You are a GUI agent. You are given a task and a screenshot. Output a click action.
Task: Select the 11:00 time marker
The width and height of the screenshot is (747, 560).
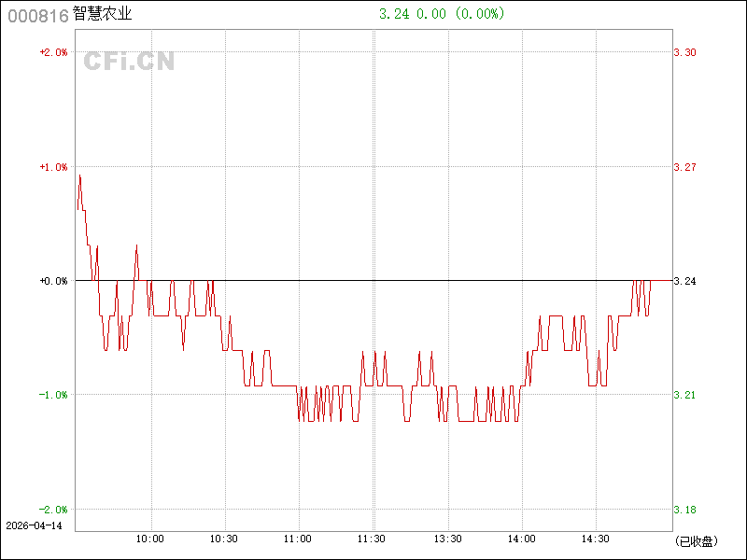tap(298, 539)
